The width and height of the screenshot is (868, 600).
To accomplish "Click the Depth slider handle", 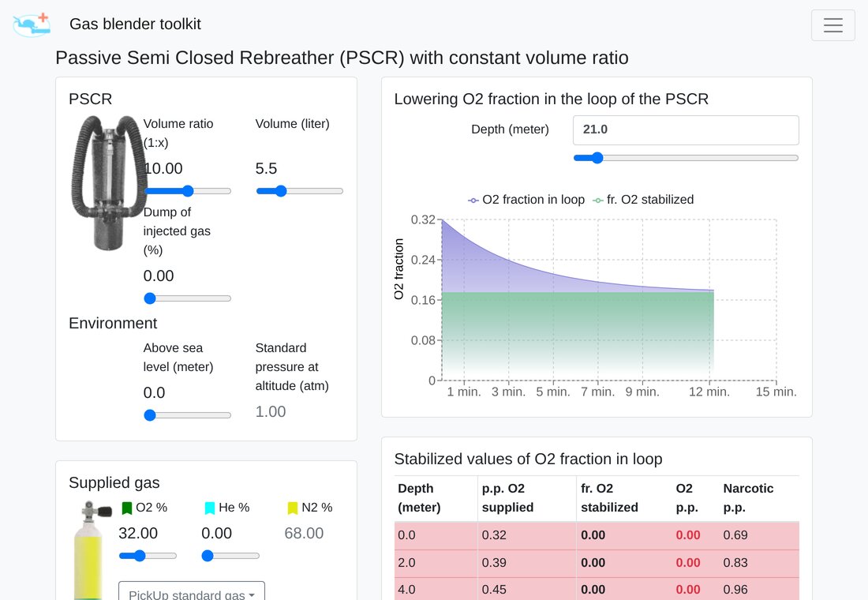I will pyautogui.click(x=597, y=158).
